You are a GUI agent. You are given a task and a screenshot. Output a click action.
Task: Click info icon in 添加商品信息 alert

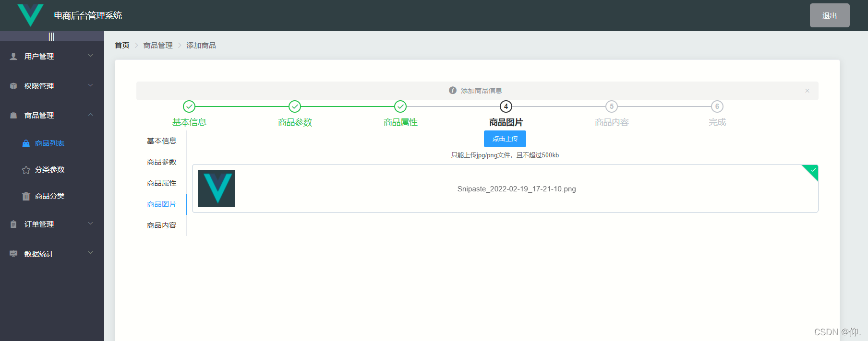(452, 90)
